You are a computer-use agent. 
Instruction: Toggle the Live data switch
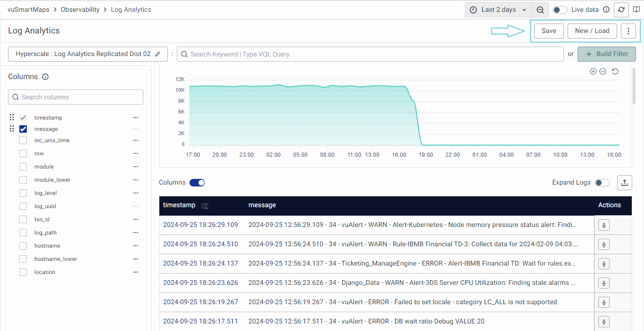(560, 10)
